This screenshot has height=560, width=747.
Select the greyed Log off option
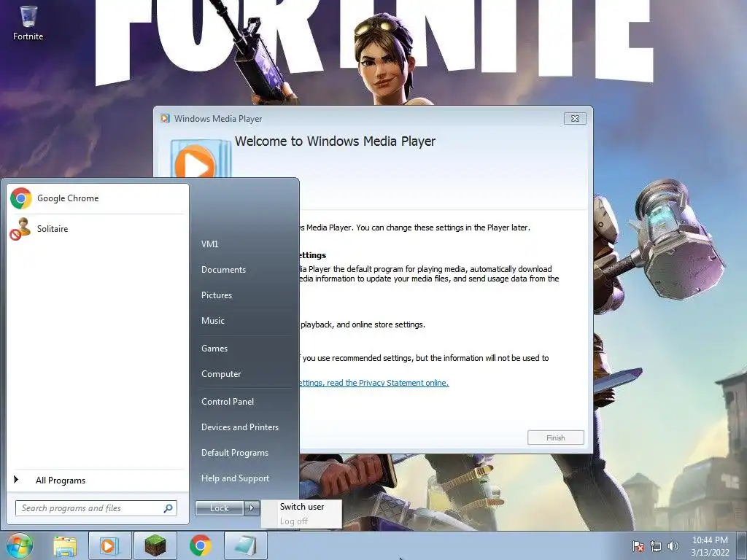[294, 521]
